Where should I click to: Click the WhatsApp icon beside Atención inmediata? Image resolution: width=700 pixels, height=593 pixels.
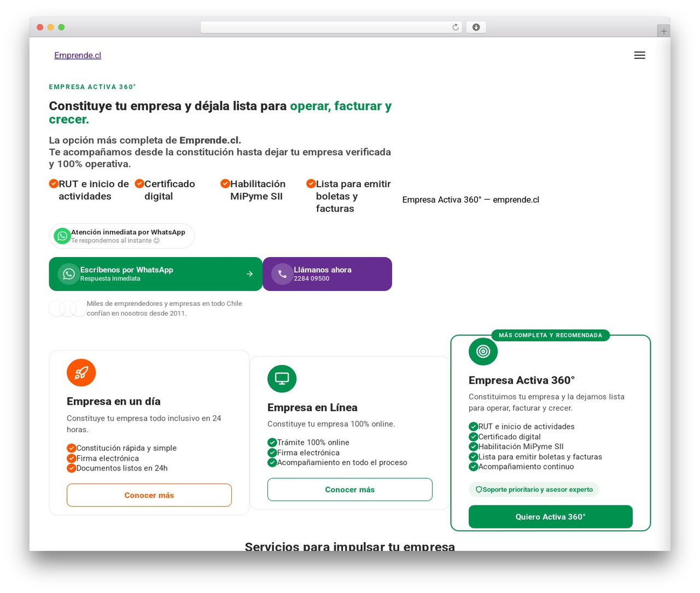point(62,236)
